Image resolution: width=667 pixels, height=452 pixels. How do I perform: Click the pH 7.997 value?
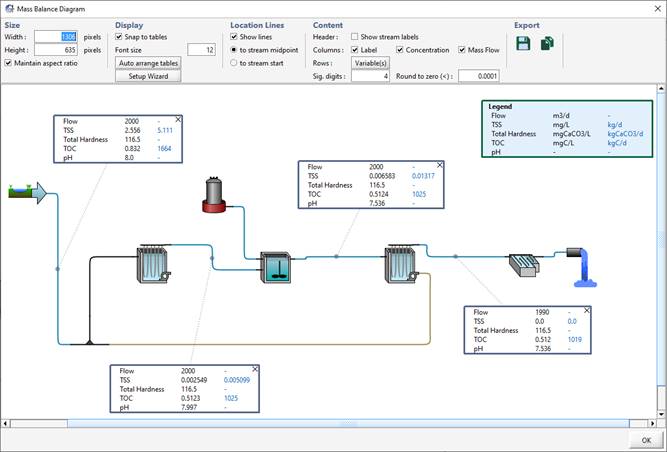tap(189, 407)
